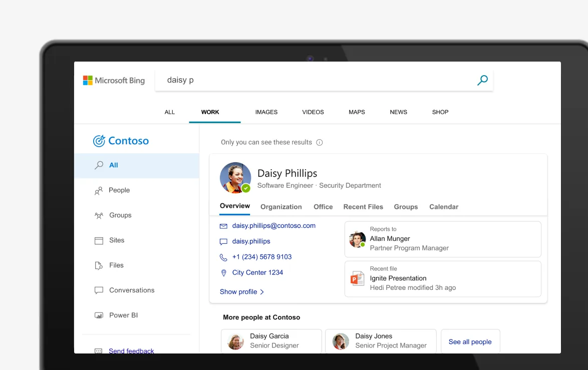The width and height of the screenshot is (588, 370).
Task: Click the phone icon by the number
Action: [223, 257]
